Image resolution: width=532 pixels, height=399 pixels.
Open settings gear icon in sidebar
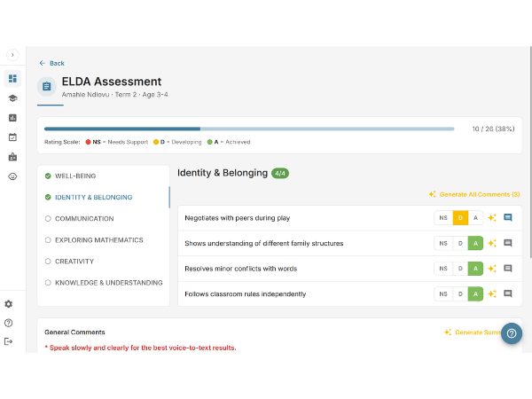9,304
